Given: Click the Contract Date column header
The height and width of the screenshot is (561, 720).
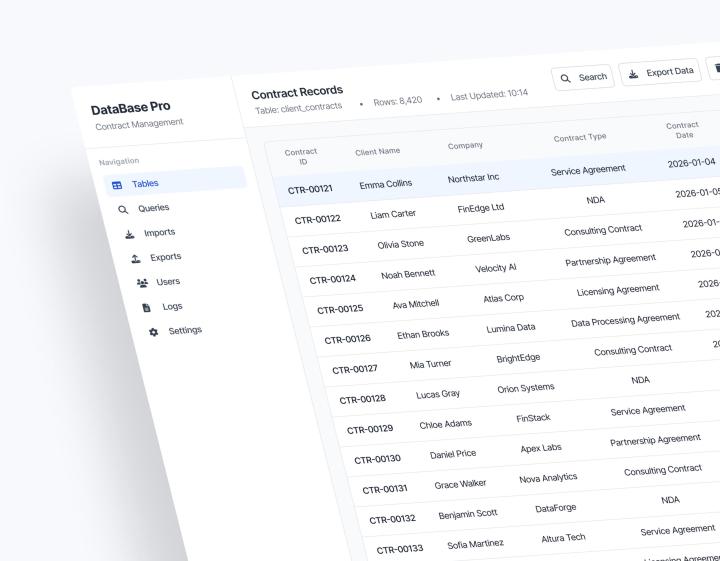Looking at the screenshot, I should (x=683, y=130).
